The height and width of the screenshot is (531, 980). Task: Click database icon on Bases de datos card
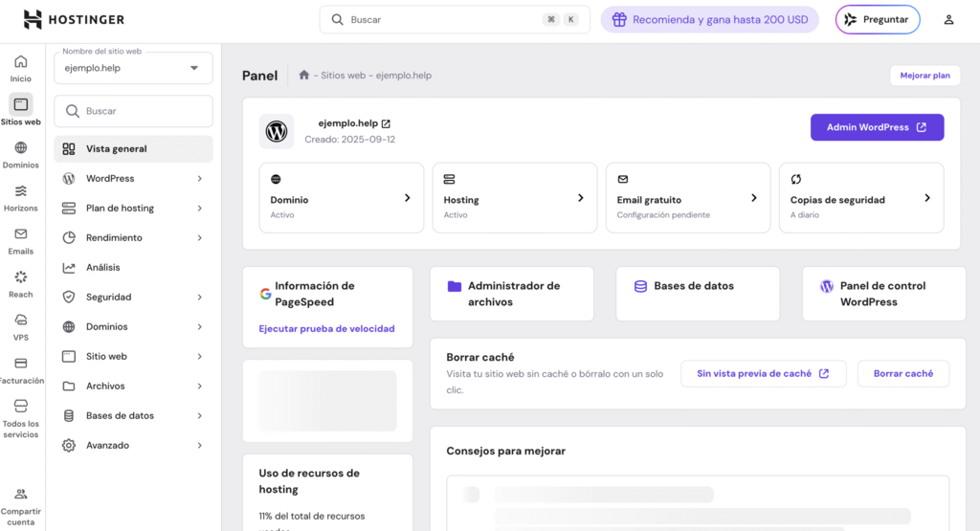640,286
